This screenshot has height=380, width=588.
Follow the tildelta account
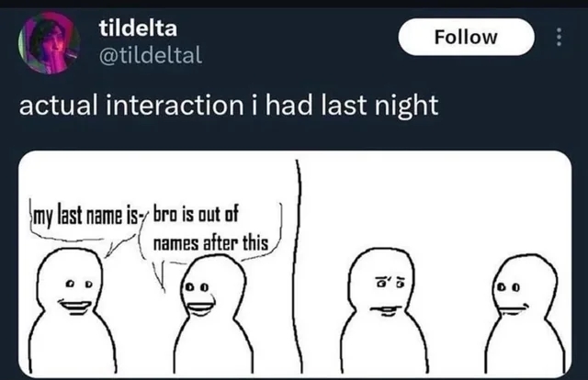466,37
